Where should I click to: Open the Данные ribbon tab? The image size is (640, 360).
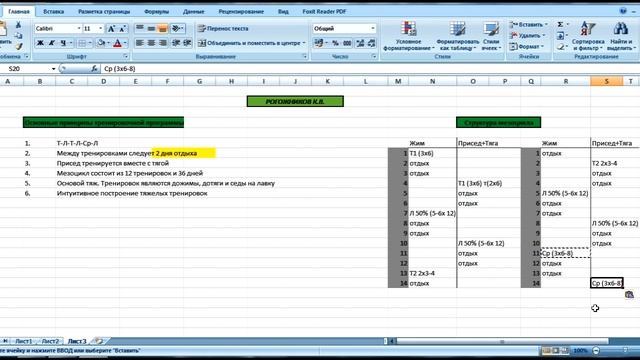pos(193,11)
